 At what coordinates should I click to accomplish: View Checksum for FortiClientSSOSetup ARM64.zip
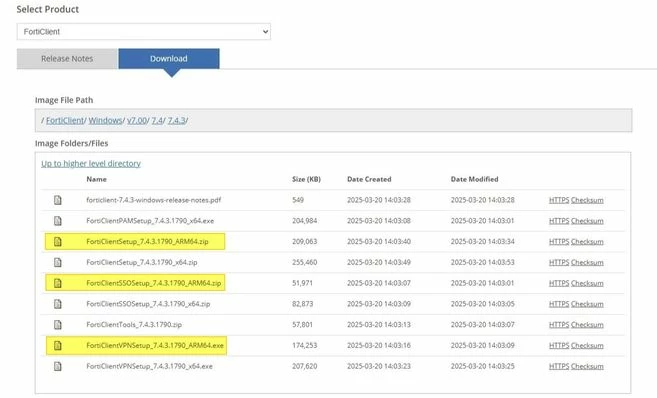pos(587,283)
